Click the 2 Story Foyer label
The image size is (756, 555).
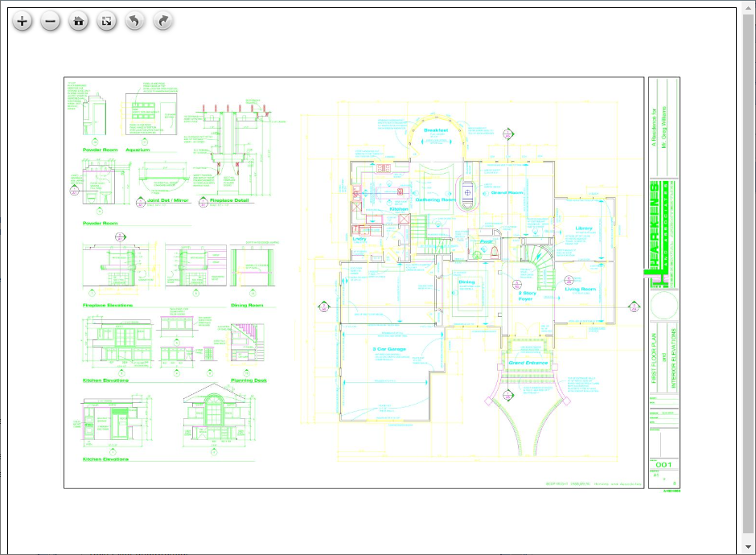pyautogui.click(x=526, y=295)
